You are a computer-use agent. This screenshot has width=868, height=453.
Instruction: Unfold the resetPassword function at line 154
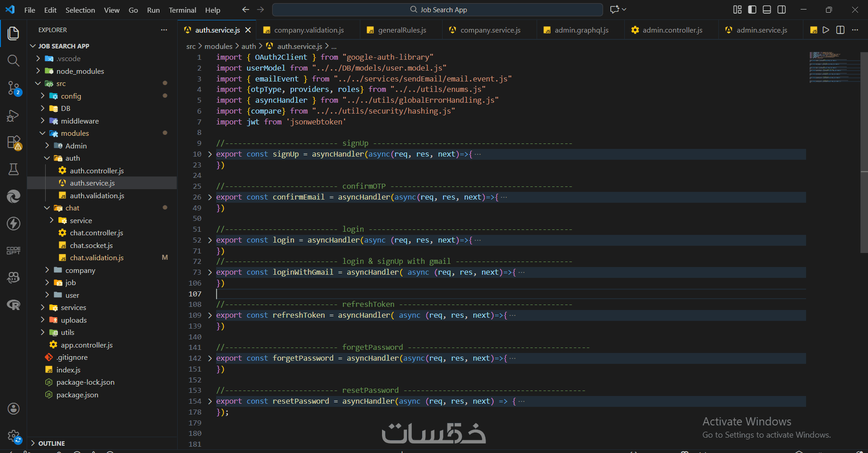click(x=210, y=401)
